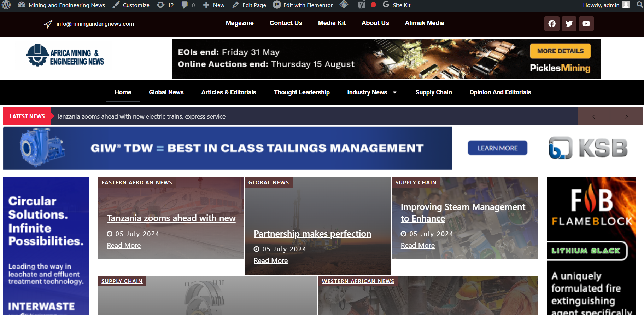This screenshot has width=644, height=315.
Task: Click the MORE DETAILS banner button
Action: 560,51
